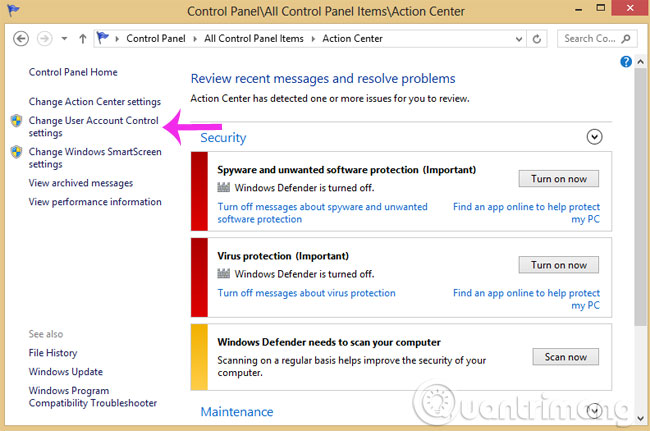Expand the chevron after All Control Panel Items

point(313,39)
